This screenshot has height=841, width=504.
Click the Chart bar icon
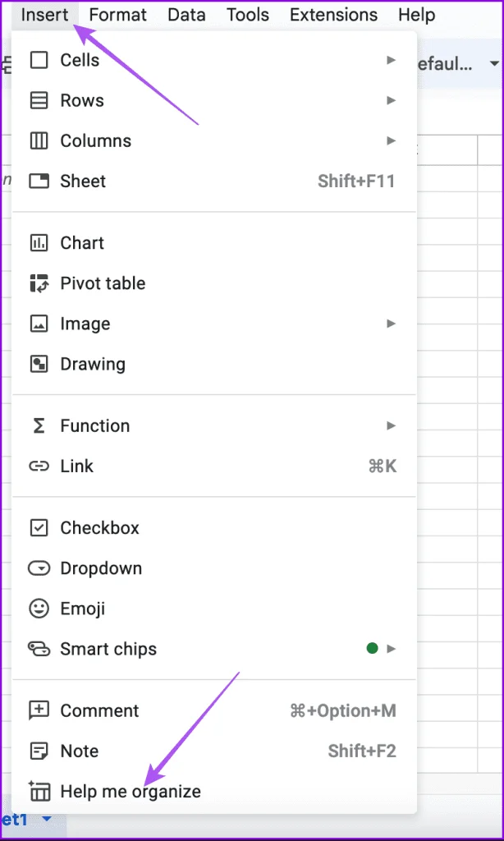39,243
